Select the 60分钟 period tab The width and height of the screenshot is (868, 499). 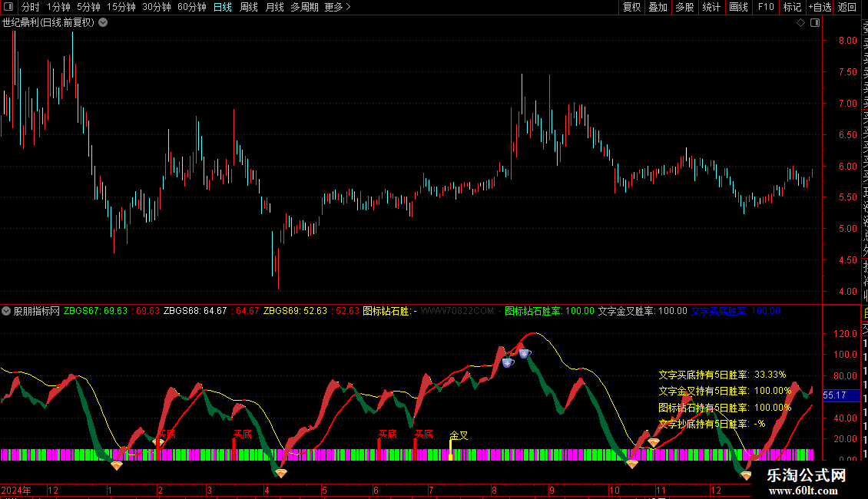(x=192, y=7)
